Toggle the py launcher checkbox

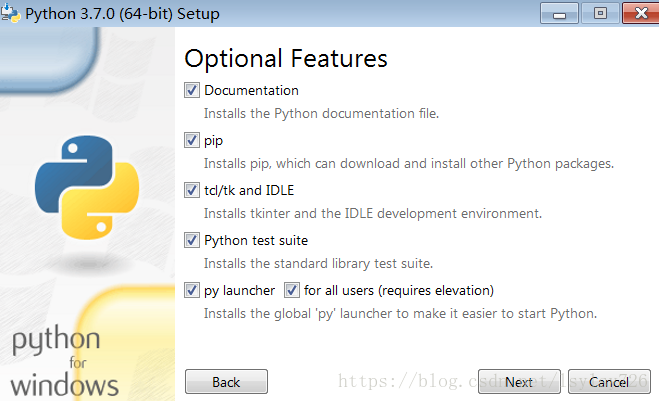pos(192,290)
